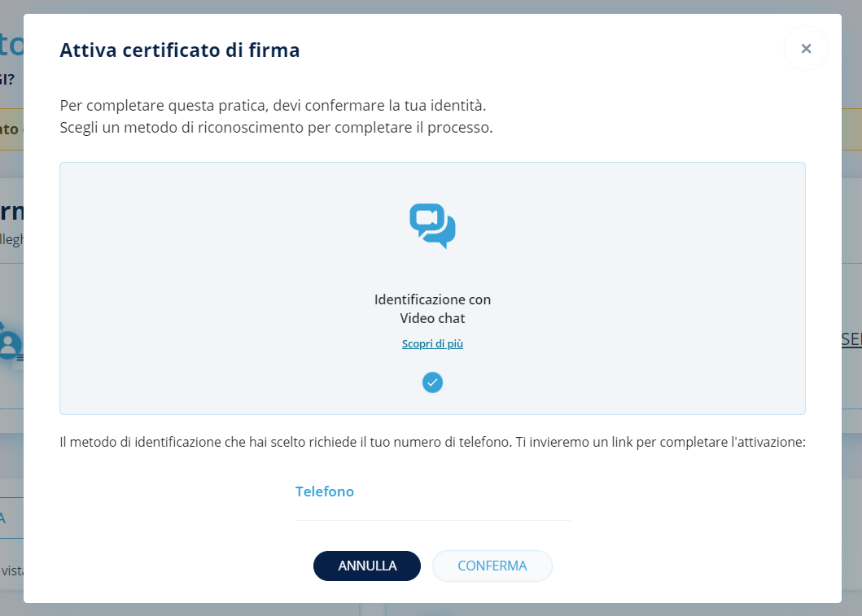Toggle the blue checkmark selection indicator
This screenshot has height=616, width=862.
432,382
